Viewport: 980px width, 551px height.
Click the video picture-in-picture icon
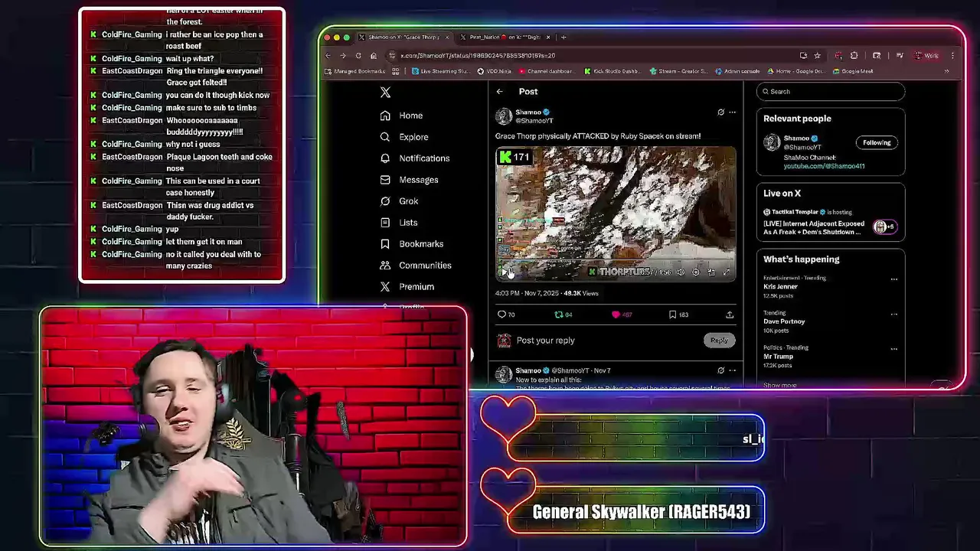pyautogui.click(x=711, y=272)
